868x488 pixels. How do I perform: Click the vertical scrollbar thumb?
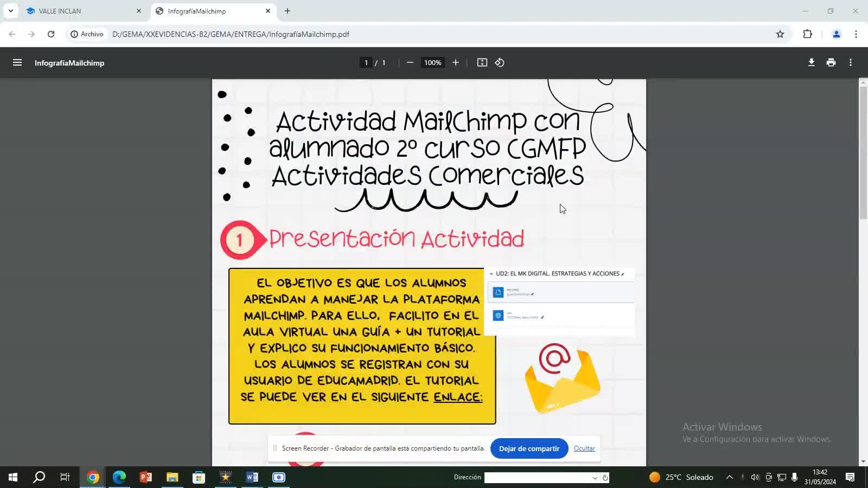pos(863,152)
